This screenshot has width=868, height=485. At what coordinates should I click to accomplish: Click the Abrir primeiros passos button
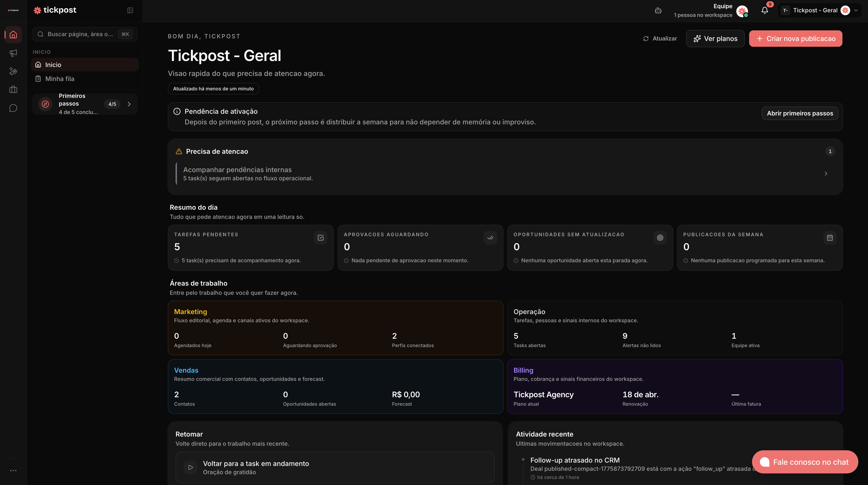pos(800,113)
